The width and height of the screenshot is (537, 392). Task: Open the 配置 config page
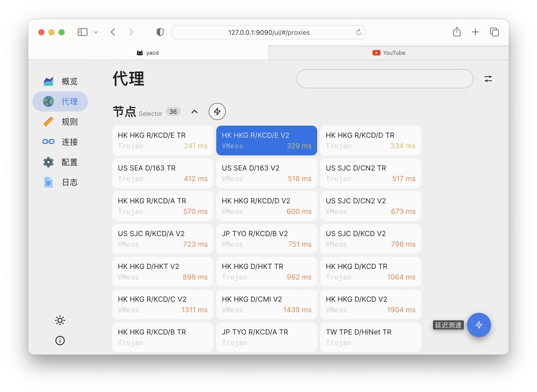pyautogui.click(x=60, y=162)
